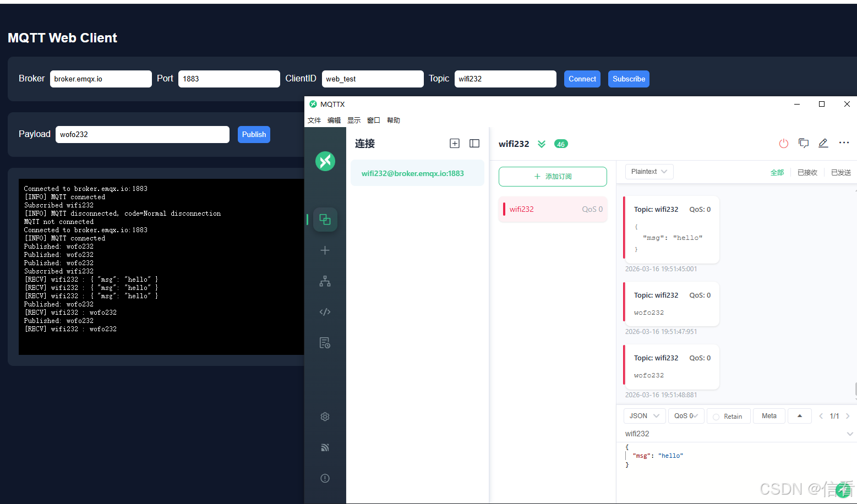Select the wifi232@broker.emqx.io:1883 connection

coord(417,173)
